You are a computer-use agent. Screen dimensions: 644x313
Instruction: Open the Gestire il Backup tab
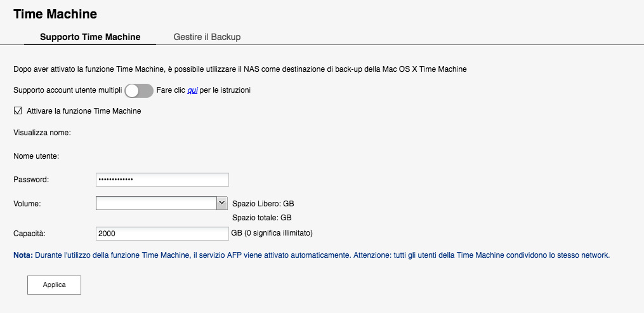[x=207, y=37]
